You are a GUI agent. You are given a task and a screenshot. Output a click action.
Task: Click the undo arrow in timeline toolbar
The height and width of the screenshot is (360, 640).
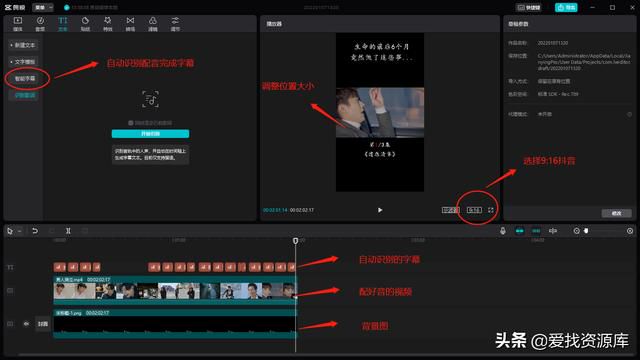click(35, 231)
